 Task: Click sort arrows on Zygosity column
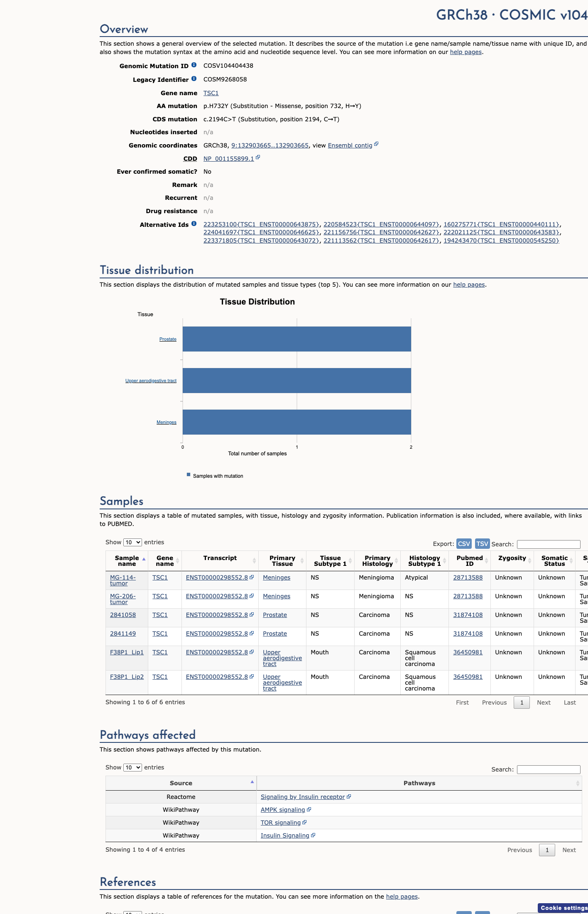529,561
